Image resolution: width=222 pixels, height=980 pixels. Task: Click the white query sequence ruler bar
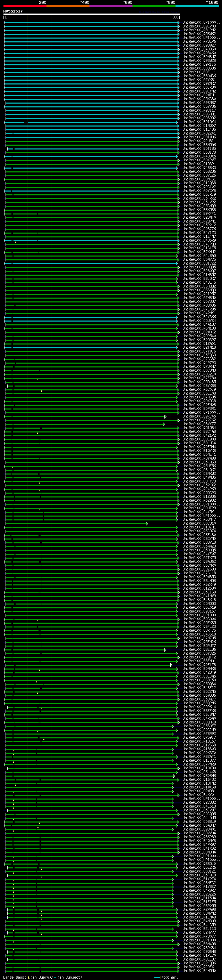[92, 15]
